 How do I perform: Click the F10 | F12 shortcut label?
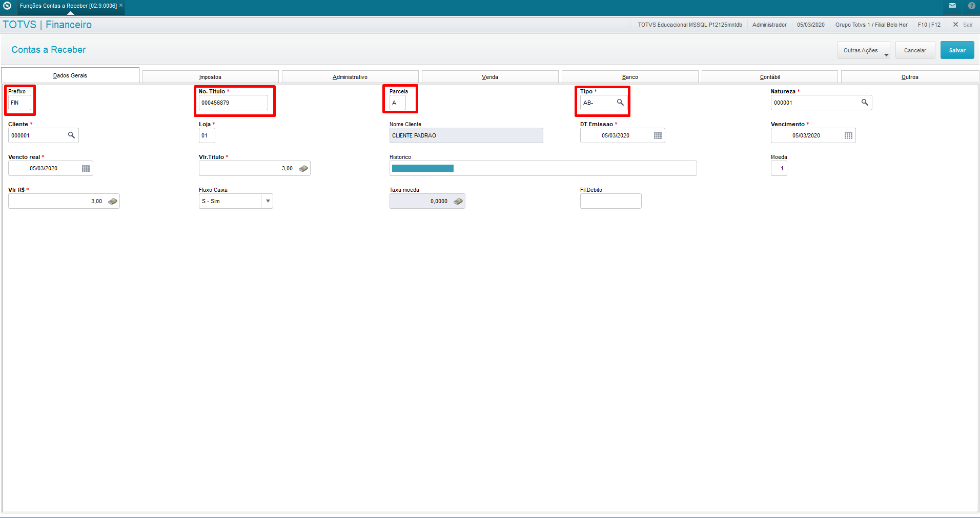tap(929, 25)
